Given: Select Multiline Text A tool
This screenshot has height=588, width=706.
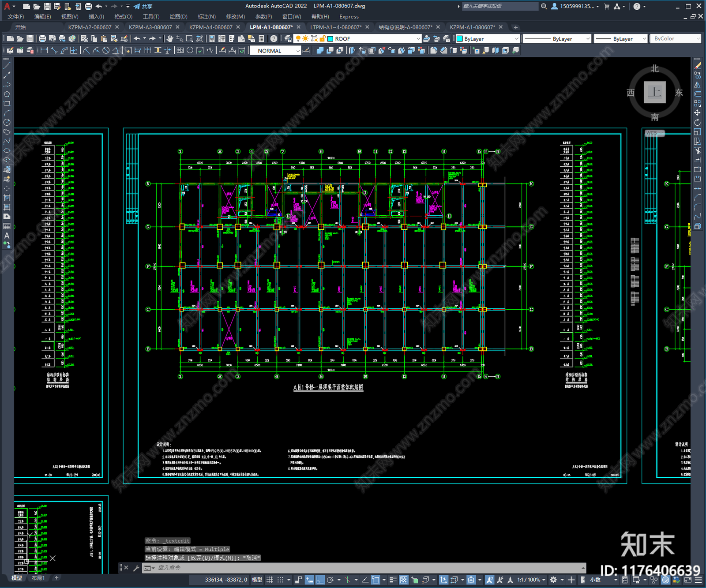Looking at the screenshot, I should coord(7,236).
